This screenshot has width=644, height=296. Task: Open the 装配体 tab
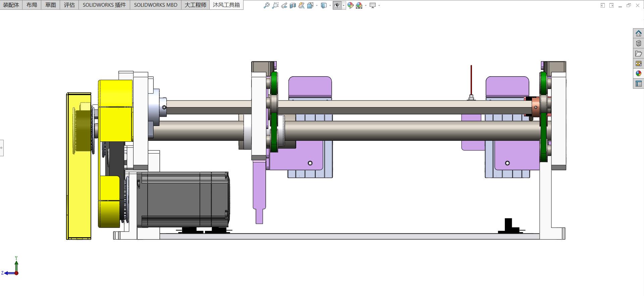click(x=11, y=5)
